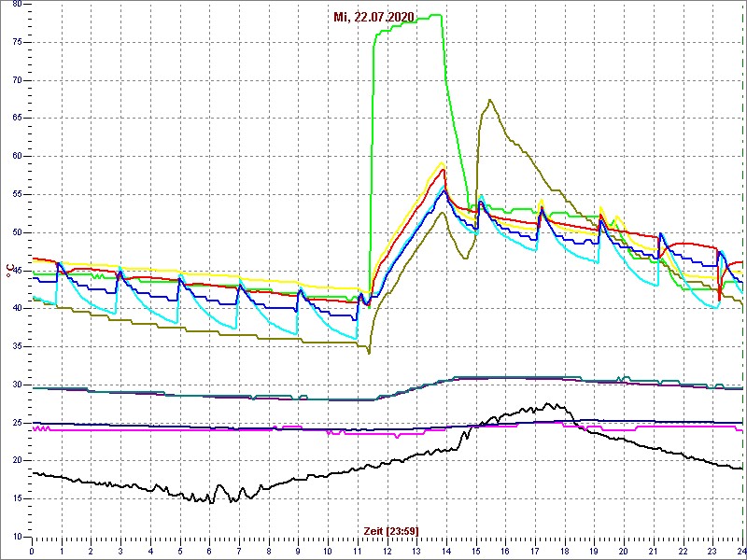Click hour 11 on the time axis
Image resolution: width=747 pixels, height=560 pixels.
(358, 551)
